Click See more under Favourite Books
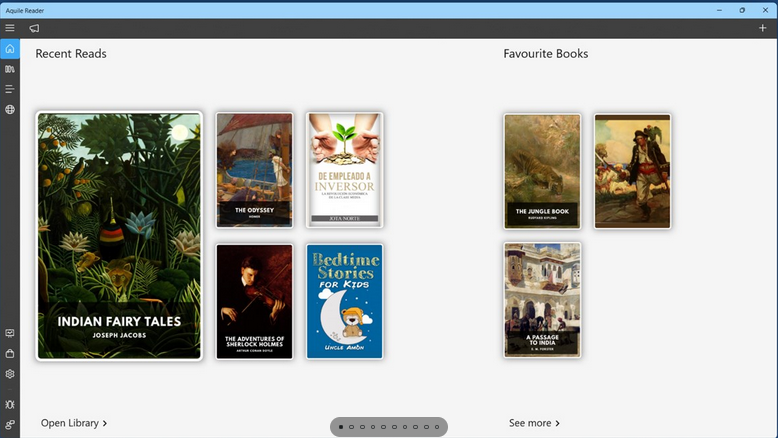 click(534, 423)
